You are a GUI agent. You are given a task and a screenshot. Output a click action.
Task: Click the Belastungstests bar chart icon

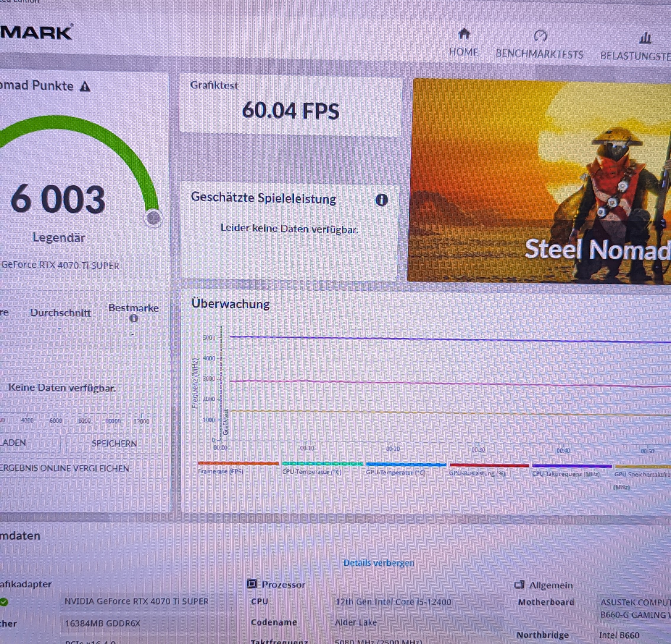click(646, 38)
